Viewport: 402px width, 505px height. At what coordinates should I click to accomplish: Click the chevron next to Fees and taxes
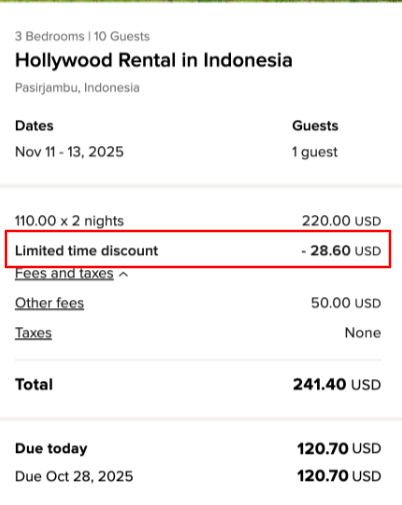tap(123, 274)
